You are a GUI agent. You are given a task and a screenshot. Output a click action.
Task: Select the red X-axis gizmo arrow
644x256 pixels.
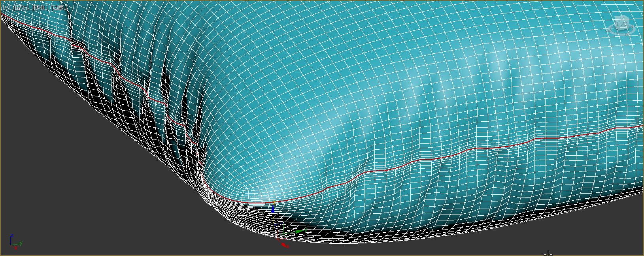285,245
